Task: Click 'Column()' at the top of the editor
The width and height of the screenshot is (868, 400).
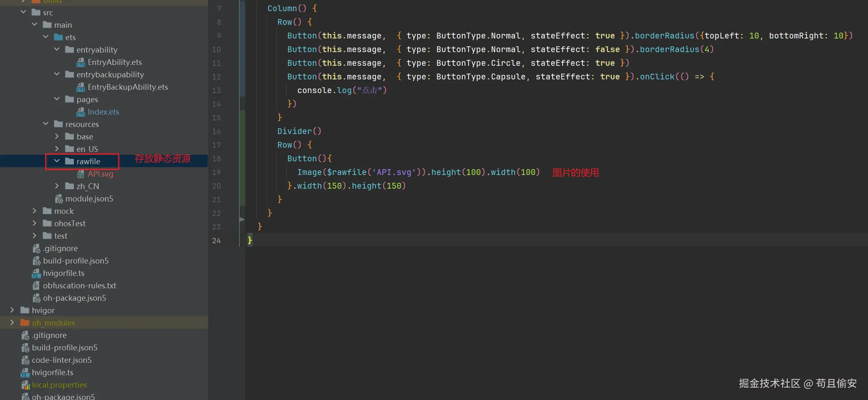Action: click(287, 8)
